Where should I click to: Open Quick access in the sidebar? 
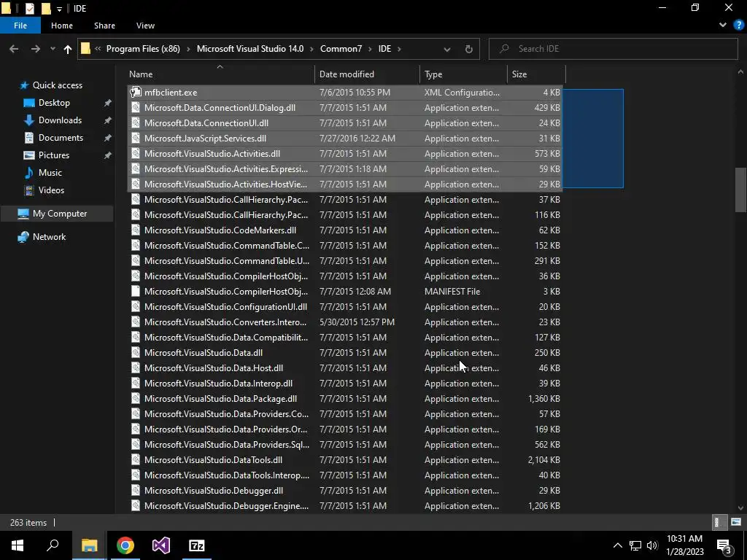[57, 85]
